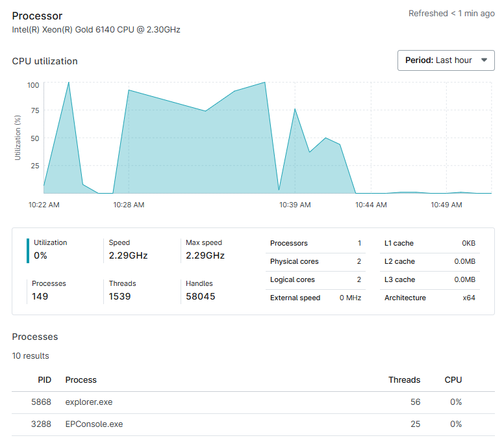
Task: Click the teal Utilization indicator bar
Action: coord(28,250)
